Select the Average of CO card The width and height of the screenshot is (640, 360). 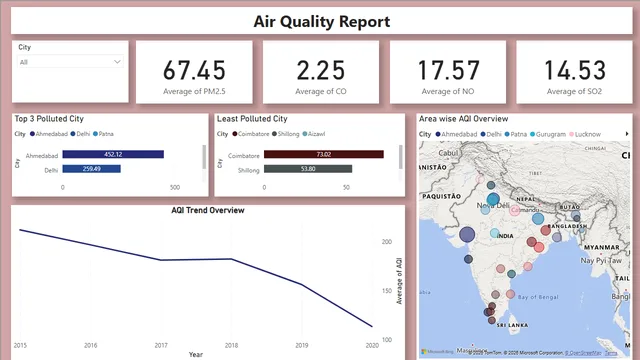[x=321, y=72]
